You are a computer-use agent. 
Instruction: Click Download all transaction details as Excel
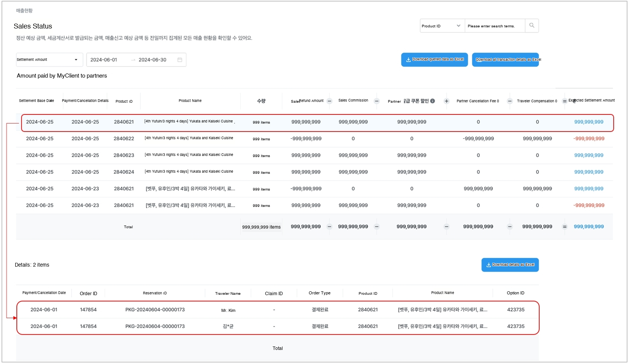click(x=505, y=60)
